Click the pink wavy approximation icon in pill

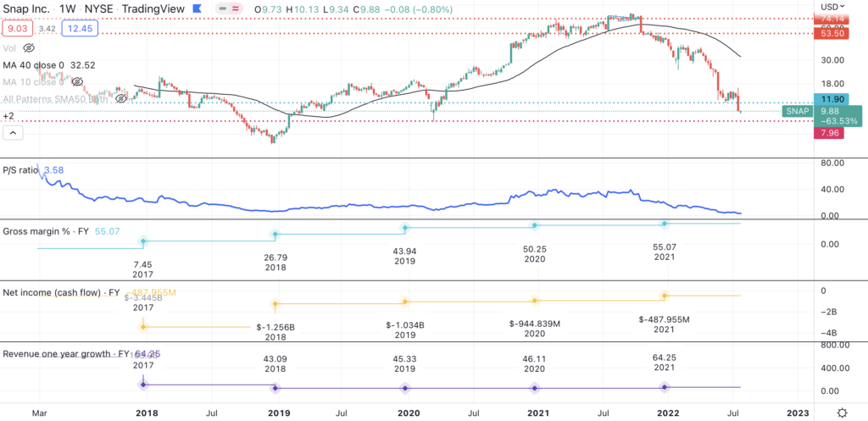coord(236,9)
